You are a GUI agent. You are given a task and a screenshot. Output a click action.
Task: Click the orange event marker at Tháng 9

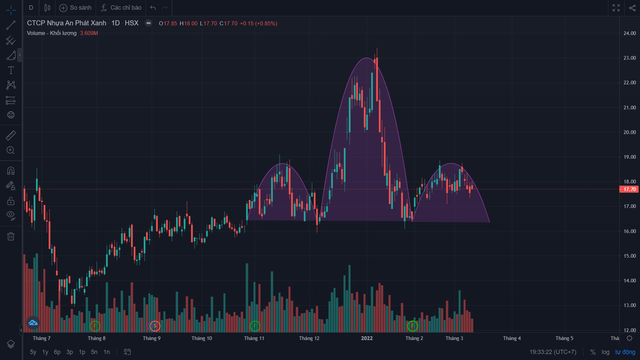(x=154, y=326)
